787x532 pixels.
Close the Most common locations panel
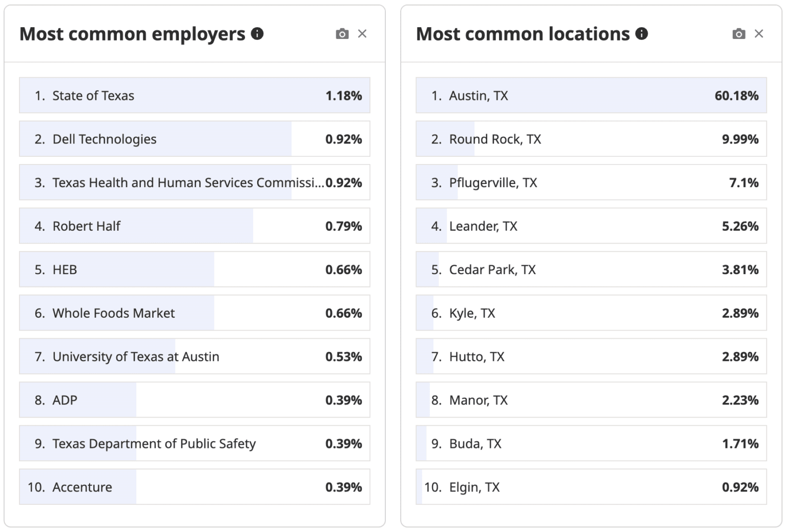tap(759, 34)
